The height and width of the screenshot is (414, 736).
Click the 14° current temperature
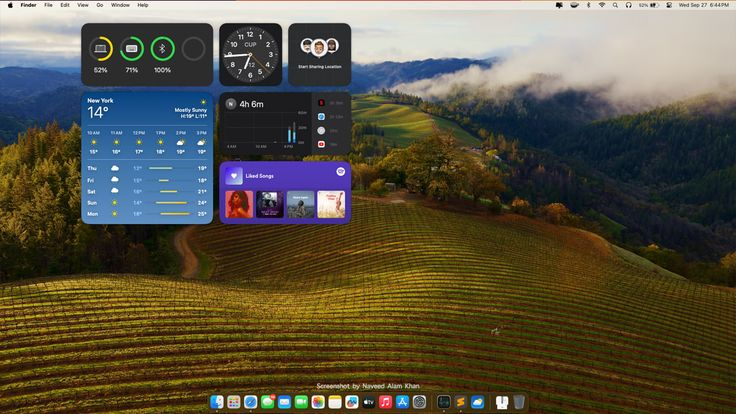pos(98,113)
